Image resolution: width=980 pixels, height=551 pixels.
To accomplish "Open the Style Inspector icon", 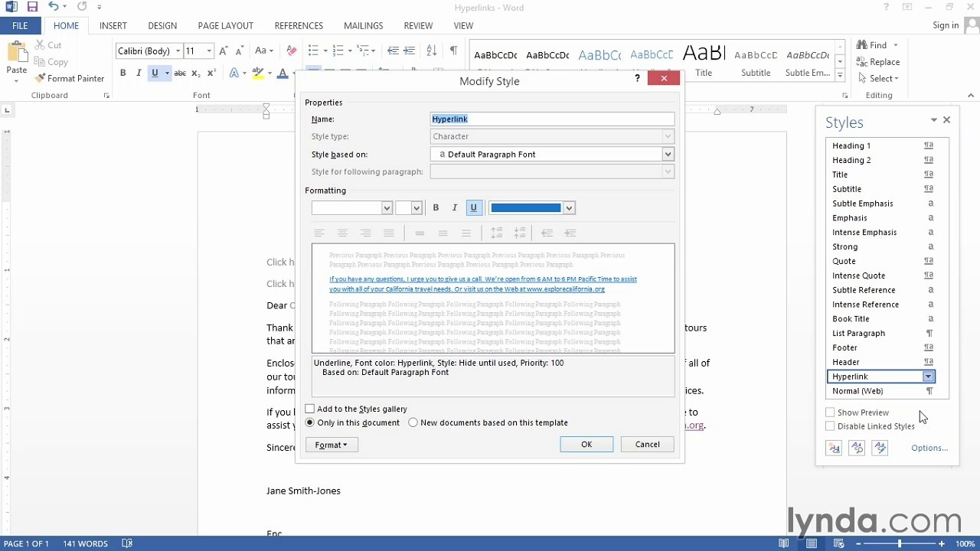I will (857, 448).
